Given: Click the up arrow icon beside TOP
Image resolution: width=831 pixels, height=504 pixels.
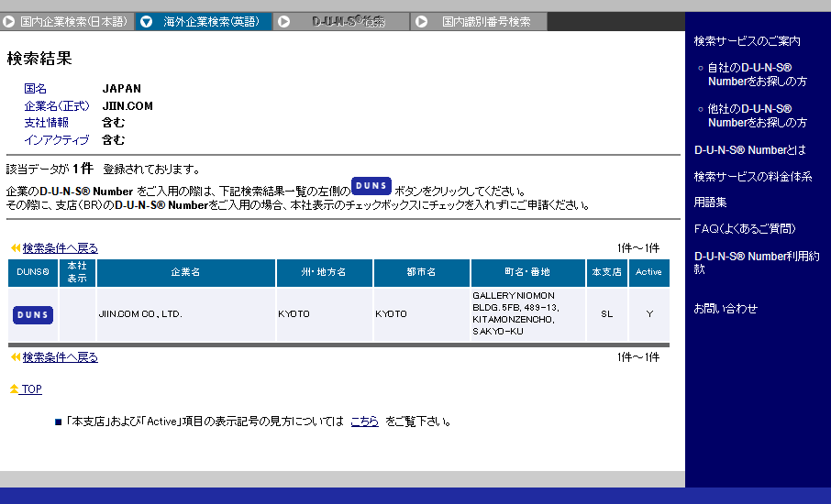Looking at the screenshot, I should (15, 389).
